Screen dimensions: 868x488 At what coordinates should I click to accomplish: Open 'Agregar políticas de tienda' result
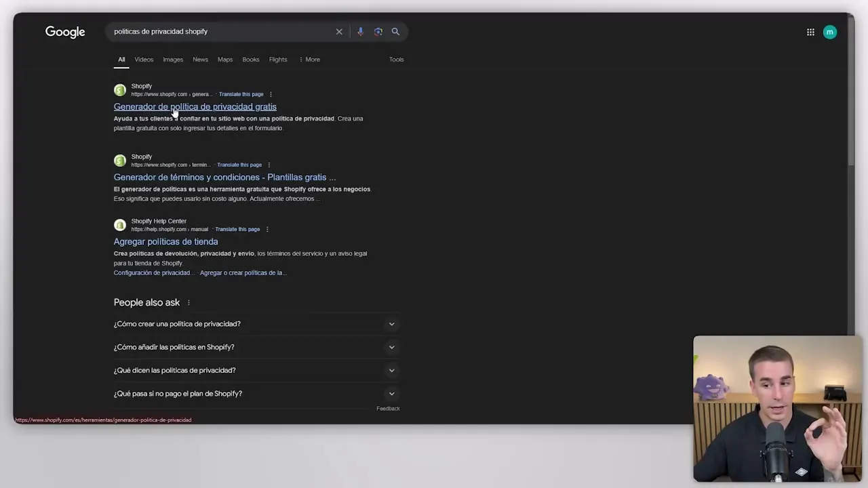click(165, 241)
